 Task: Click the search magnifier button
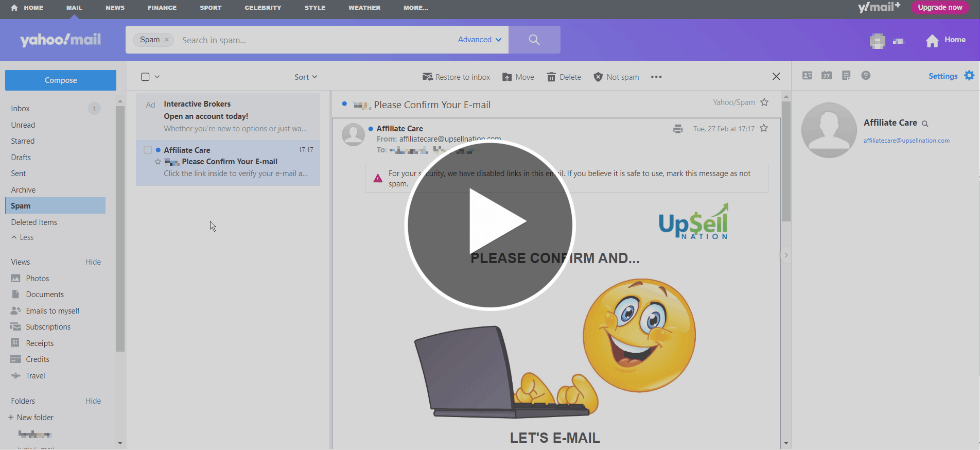(x=534, y=40)
